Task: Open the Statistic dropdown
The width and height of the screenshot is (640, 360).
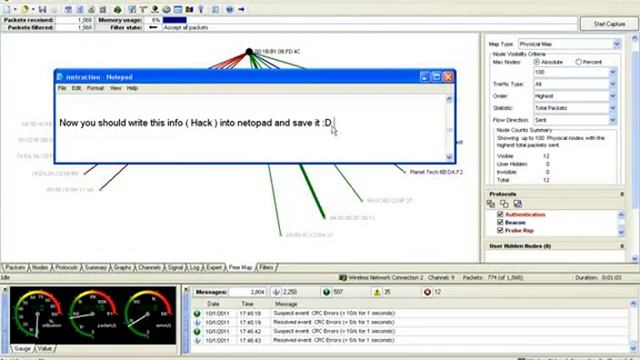Action: pyautogui.click(x=612, y=108)
